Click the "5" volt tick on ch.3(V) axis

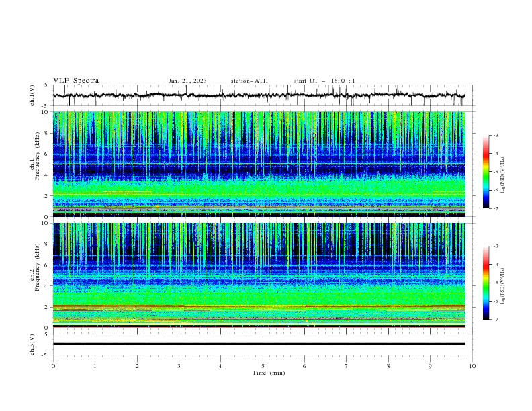coord(46,334)
